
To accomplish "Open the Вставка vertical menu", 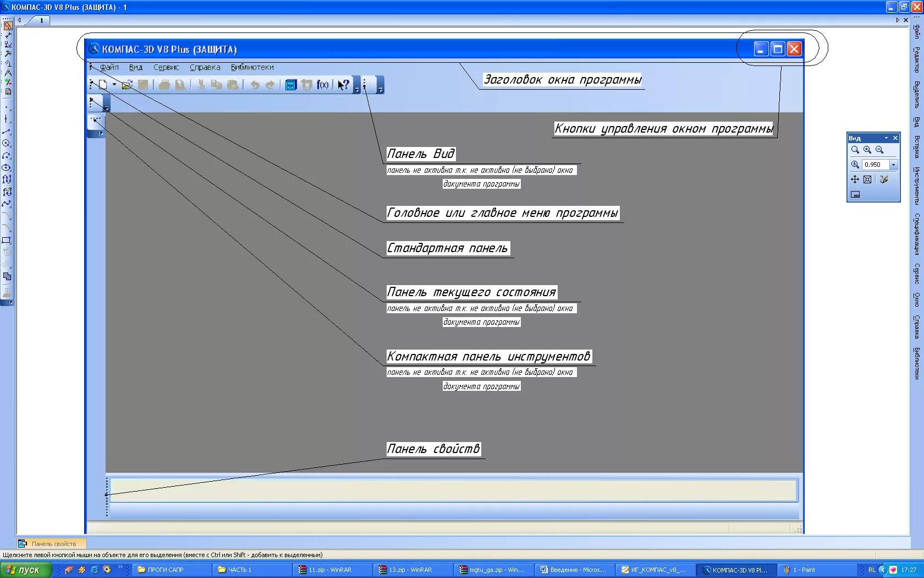I will (917, 147).
